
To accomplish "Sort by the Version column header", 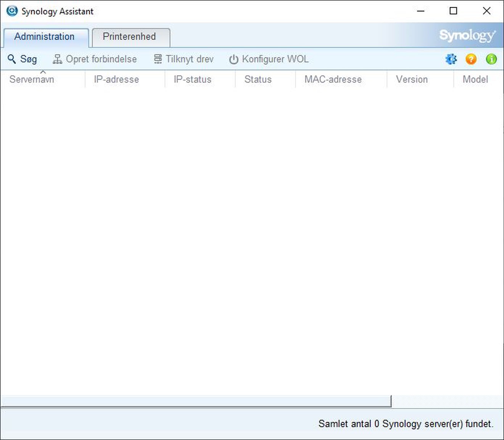I will click(420, 79).
